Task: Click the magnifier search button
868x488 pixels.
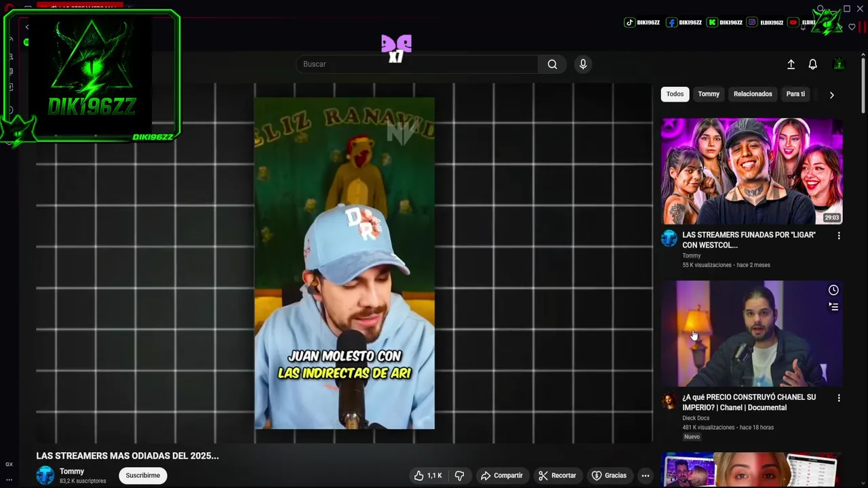Action: pyautogui.click(x=553, y=64)
